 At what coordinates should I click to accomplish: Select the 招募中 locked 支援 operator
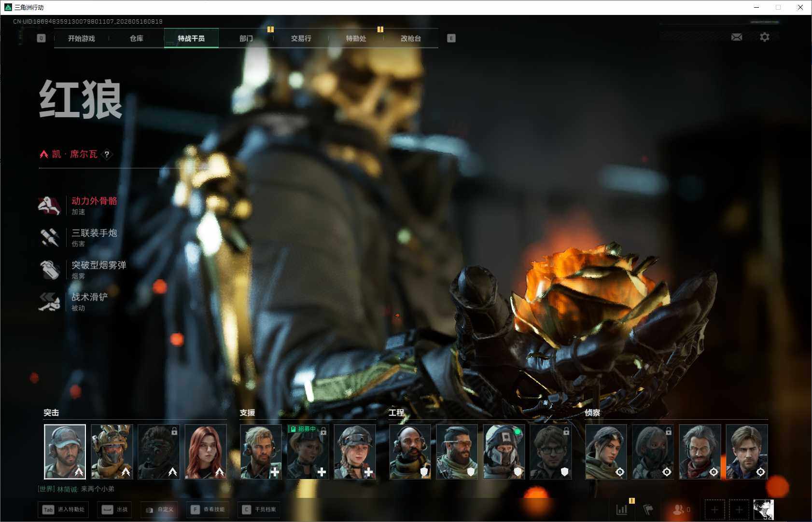[x=308, y=452]
